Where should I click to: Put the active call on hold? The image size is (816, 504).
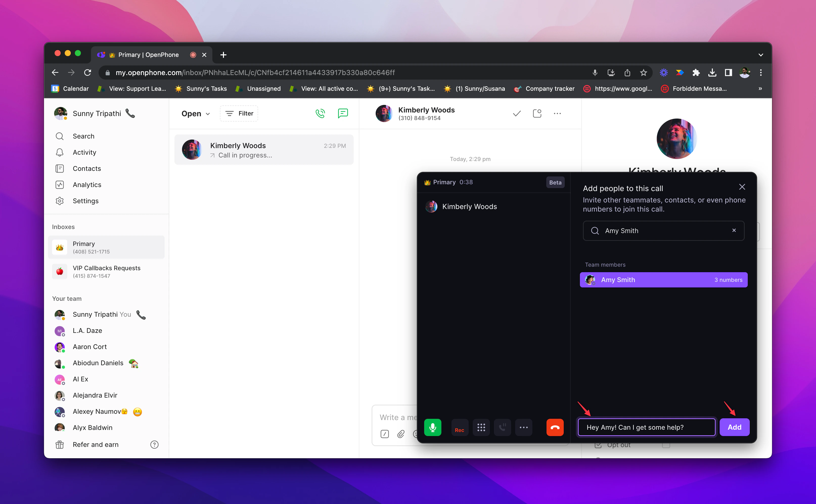point(502,427)
